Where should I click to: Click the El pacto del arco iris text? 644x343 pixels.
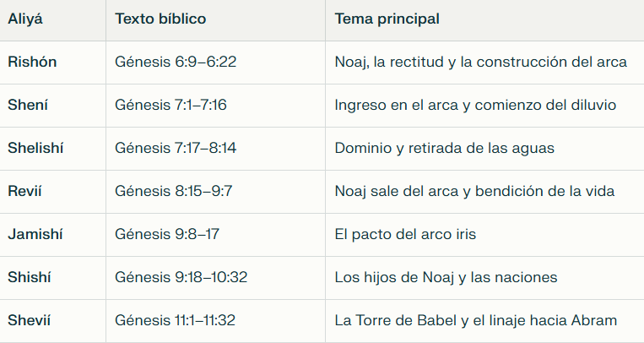405,234
